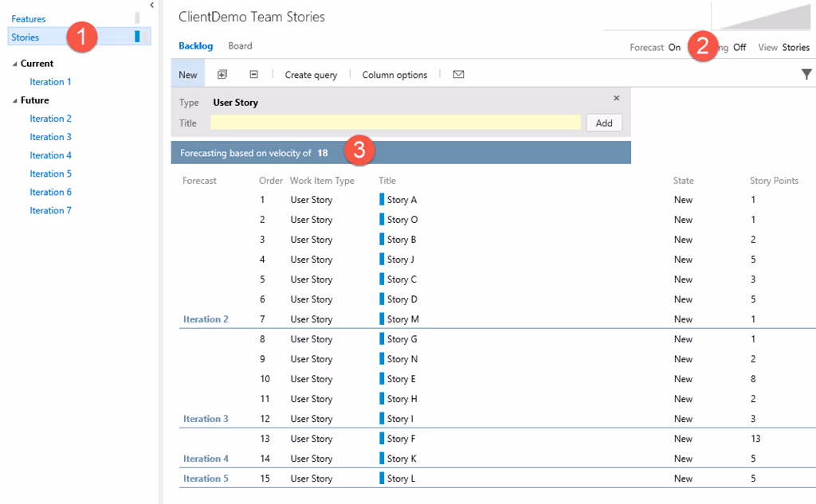
Task: Select Story F row title
Action: pyautogui.click(x=402, y=439)
